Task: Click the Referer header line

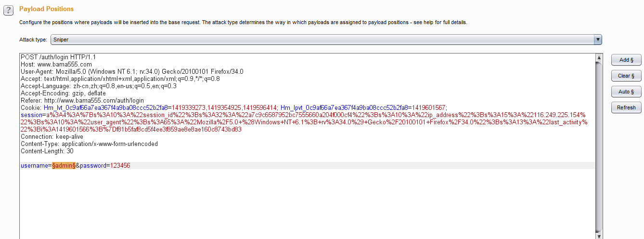Action: (x=82, y=100)
